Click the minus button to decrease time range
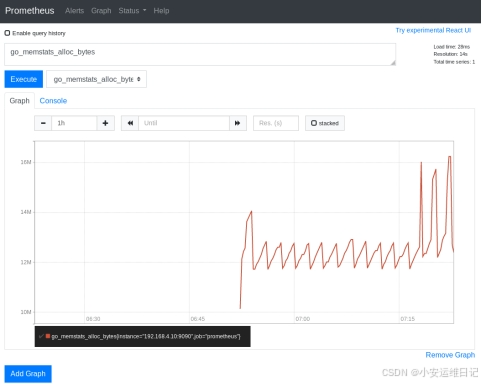The height and width of the screenshot is (384, 482). coord(43,123)
